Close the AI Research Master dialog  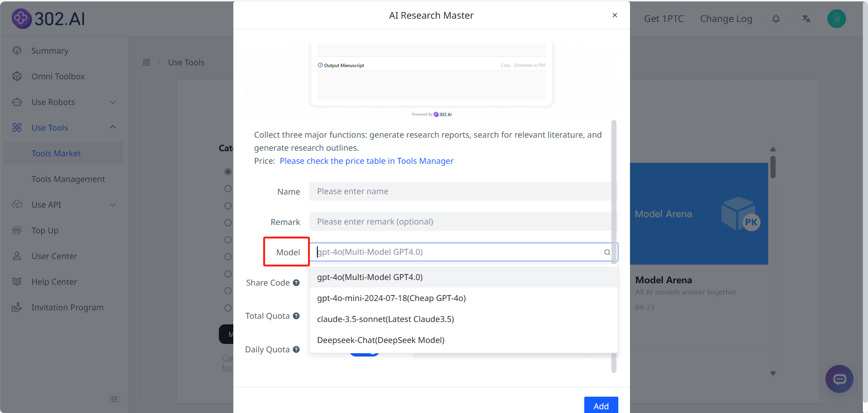615,15
